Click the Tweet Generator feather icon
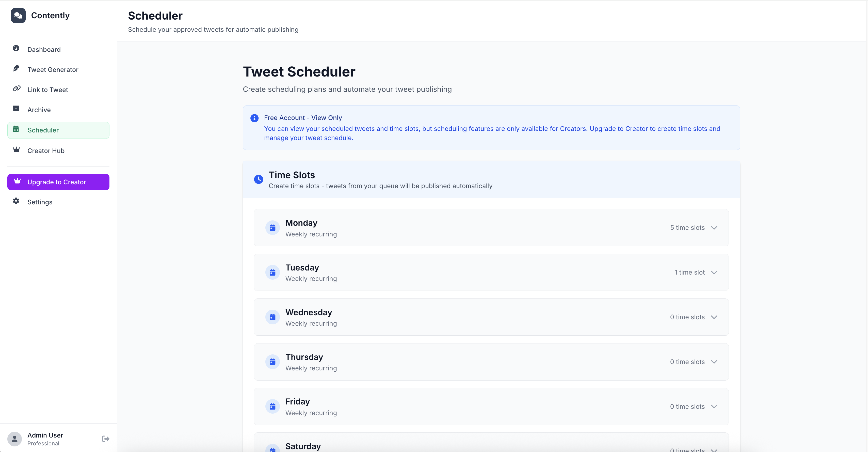868x452 pixels. tap(16, 68)
